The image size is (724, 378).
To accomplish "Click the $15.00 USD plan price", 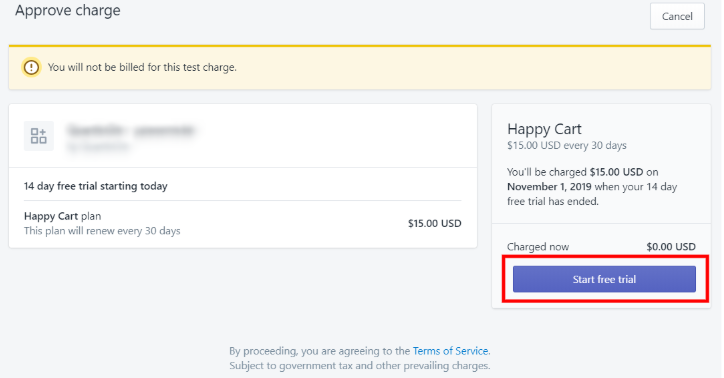I will click(434, 223).
